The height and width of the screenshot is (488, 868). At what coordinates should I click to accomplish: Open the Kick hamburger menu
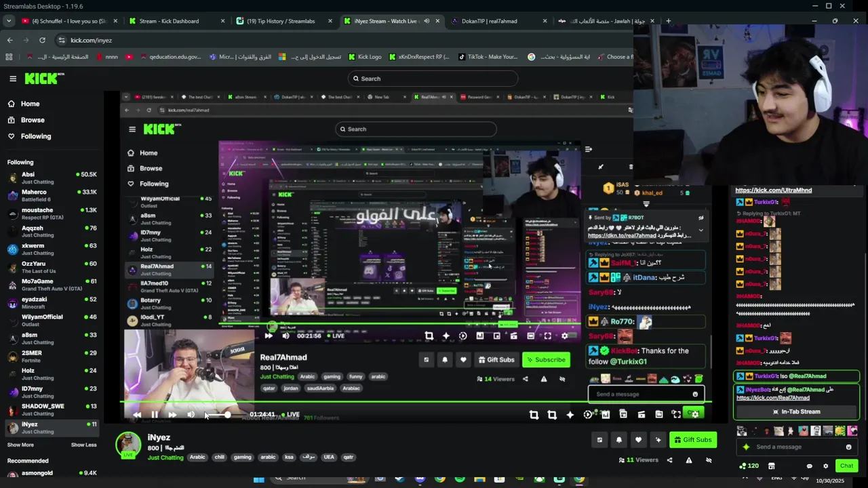point(13,79)
